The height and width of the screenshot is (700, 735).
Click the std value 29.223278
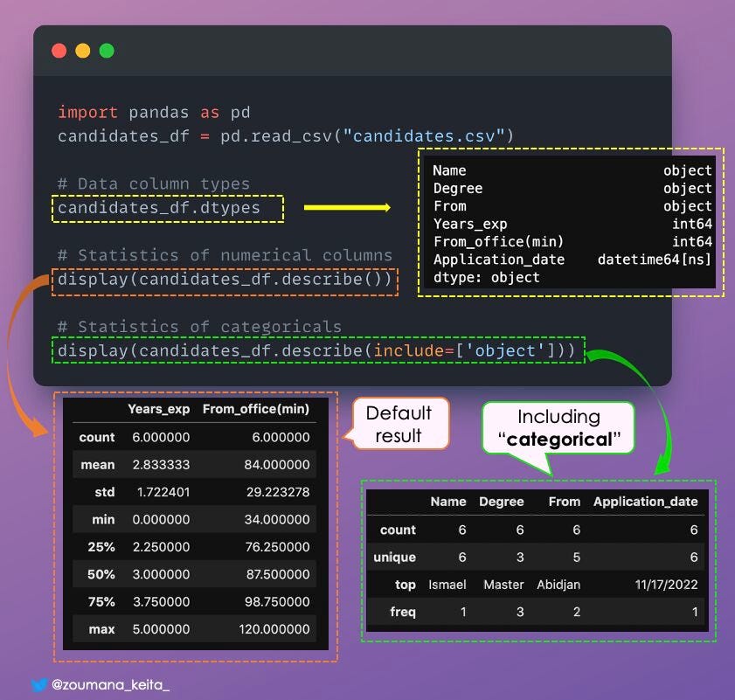279,492
